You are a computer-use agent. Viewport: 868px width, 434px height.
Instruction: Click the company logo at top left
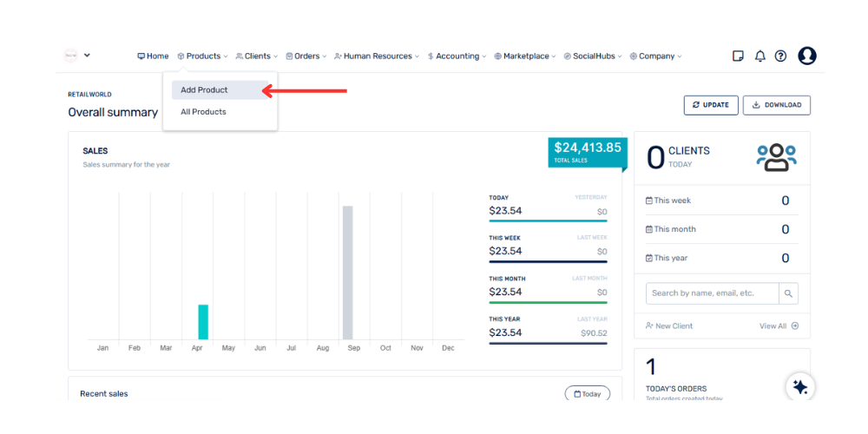tap(71, 56)
